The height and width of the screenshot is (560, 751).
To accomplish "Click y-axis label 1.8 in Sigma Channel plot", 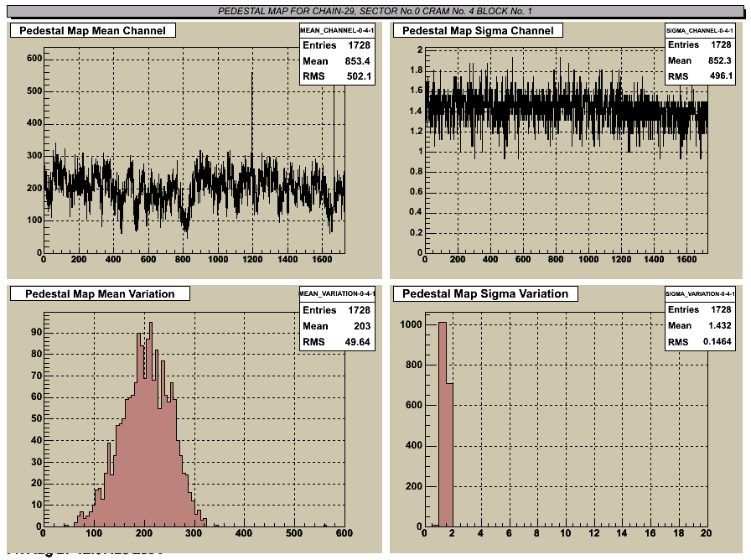I will 417,70.
